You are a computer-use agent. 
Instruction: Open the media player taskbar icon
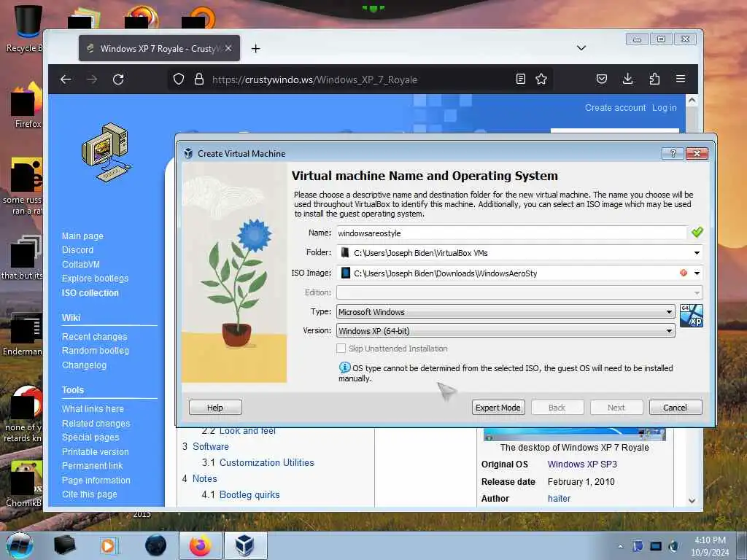point(109,545)
